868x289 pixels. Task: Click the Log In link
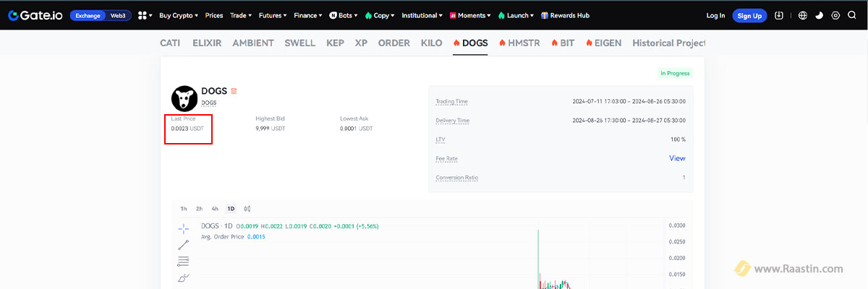715,15
